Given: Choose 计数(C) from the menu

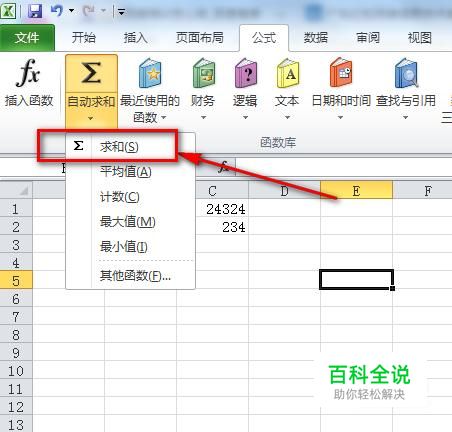Looking at the screenshot, I should click(x=130, y=197).
